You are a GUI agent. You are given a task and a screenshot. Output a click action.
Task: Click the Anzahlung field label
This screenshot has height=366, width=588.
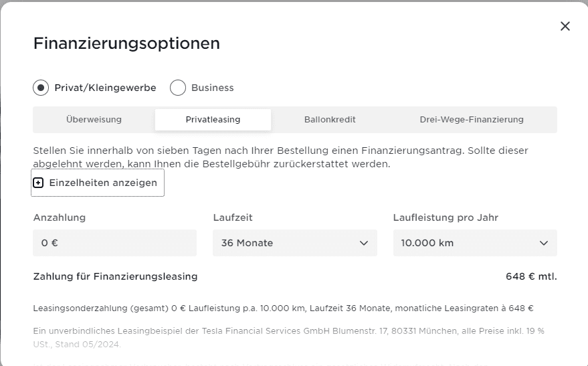pos(60,217)
